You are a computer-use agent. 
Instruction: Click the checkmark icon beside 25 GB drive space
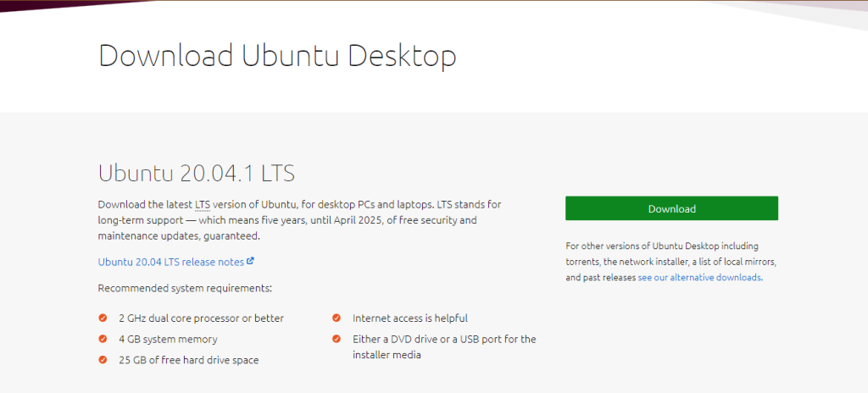point(103,360)
